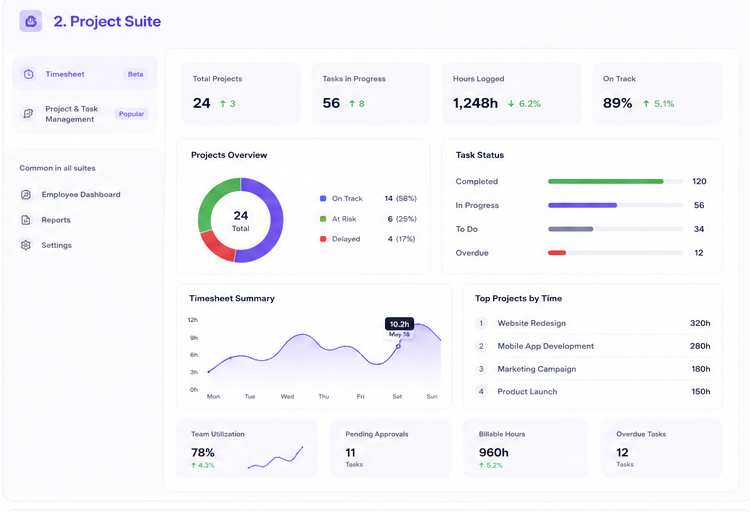Click the Employee Dashboard icon
750x512 pixels.
point(26,194)
